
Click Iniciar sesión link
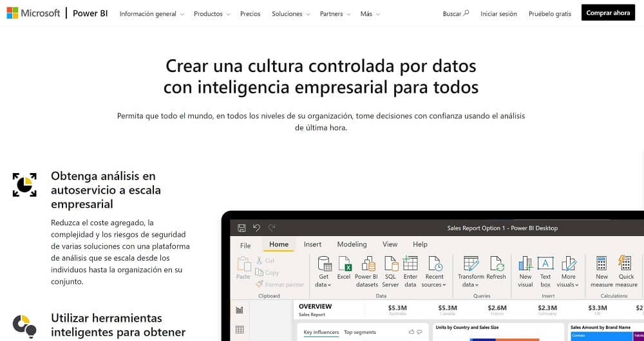[498, 14]
